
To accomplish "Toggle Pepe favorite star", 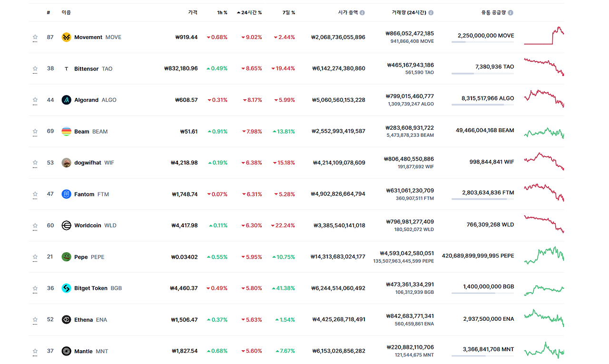I will (x=35, y=256).
